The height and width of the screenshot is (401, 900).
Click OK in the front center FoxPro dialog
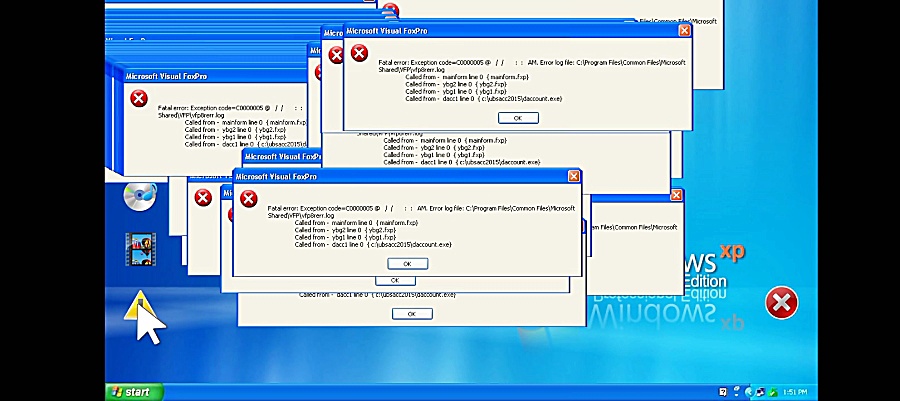click(408, 264)
